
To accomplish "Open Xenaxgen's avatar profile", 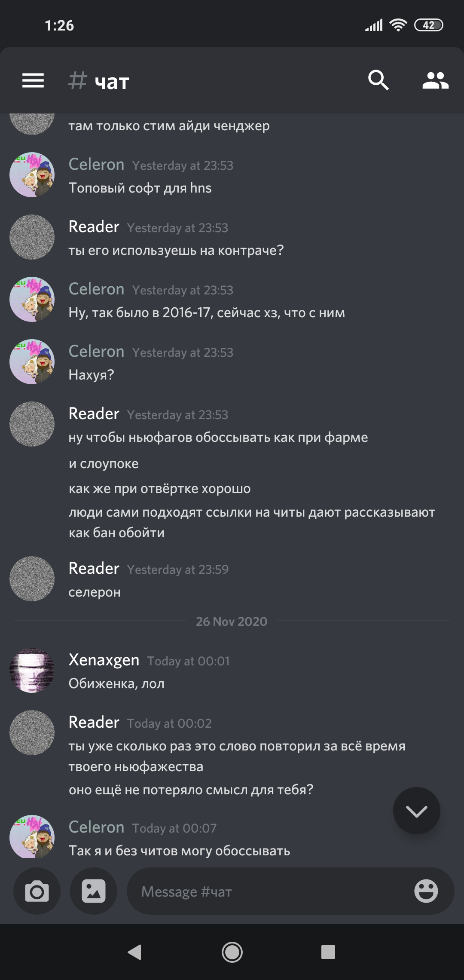I will click(32, 671).
